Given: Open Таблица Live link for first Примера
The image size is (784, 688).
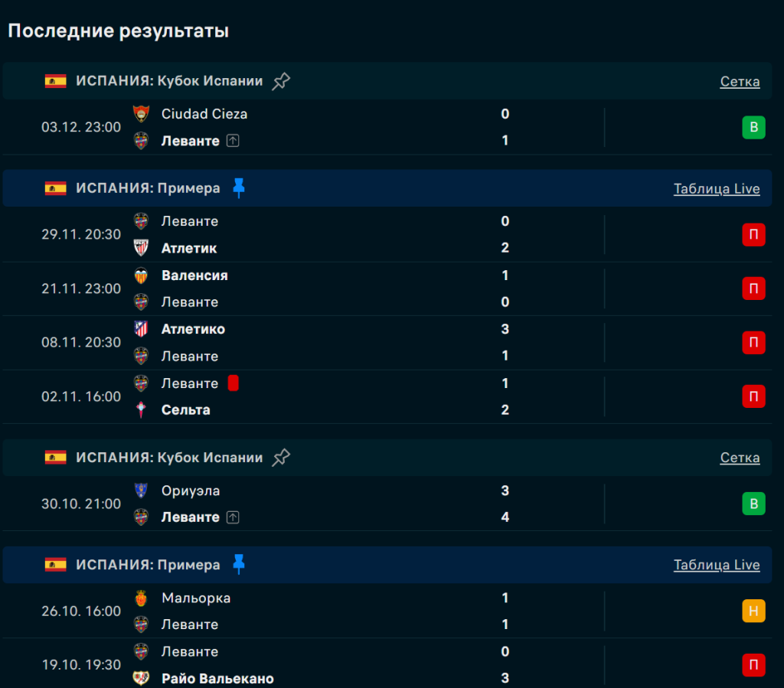Looking at the screenshot, I should (x=717, y=189).
